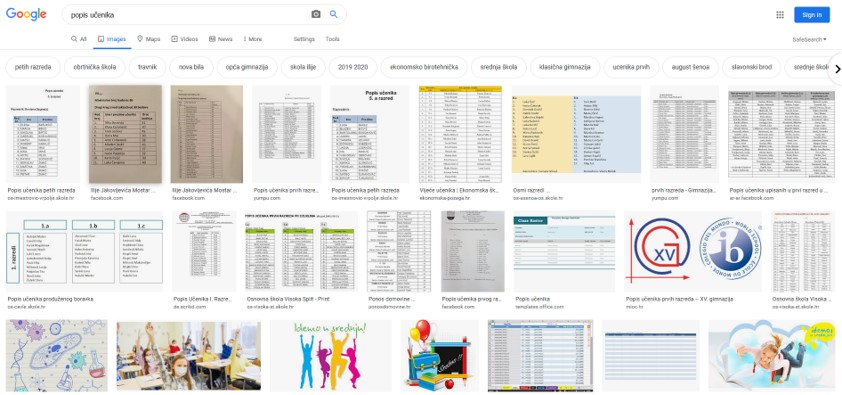Open the Tools filter options
Viewport: 842px width, 395px height.
(x=332, y=39)
